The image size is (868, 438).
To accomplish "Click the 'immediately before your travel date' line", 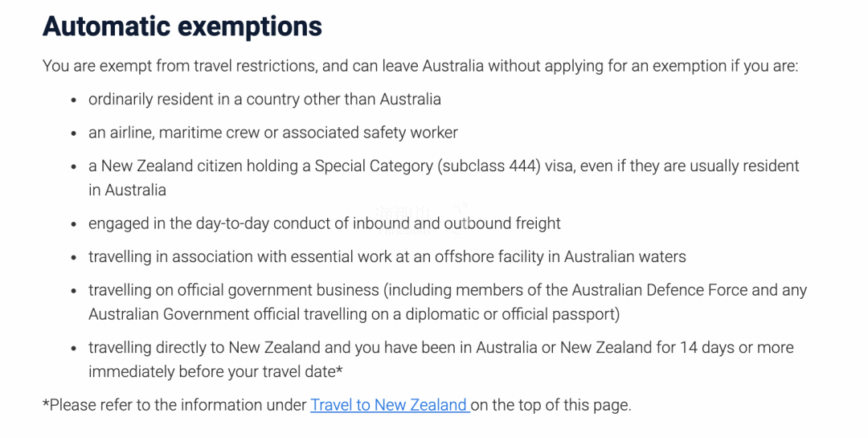I will pos(215,371).
